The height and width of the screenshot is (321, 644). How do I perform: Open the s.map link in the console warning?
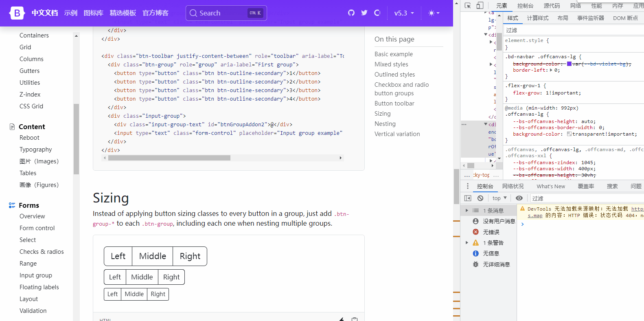[535, 215]
